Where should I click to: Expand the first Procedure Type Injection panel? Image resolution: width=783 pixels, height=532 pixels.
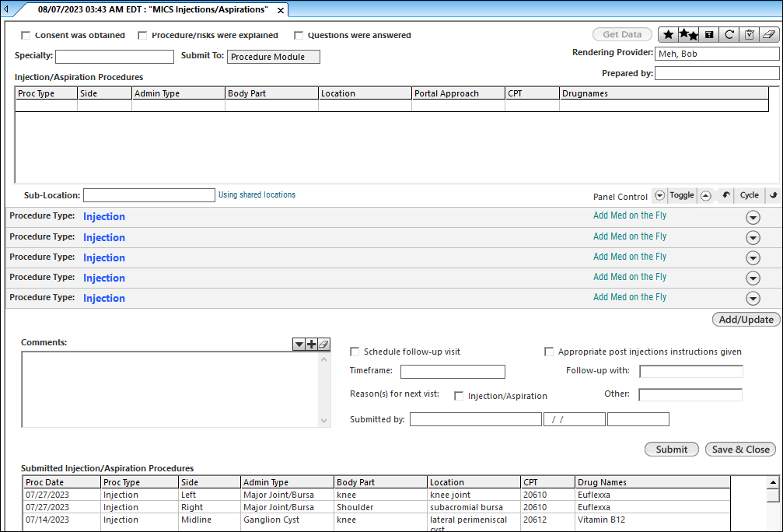(753, 217)
